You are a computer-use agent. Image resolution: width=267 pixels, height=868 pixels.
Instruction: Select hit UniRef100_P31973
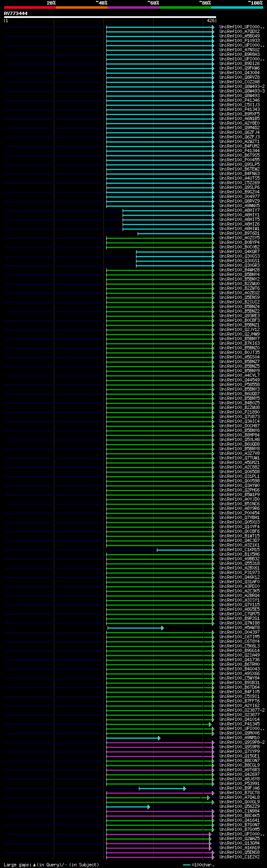239,573
